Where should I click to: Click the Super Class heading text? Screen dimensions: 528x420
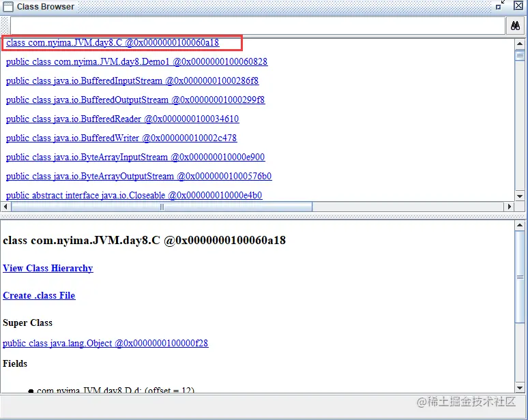tap(27, 322)
